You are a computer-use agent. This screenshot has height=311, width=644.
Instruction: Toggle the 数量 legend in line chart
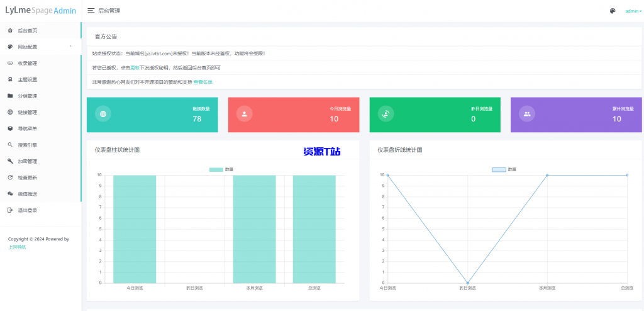click(x=504, y=169)
